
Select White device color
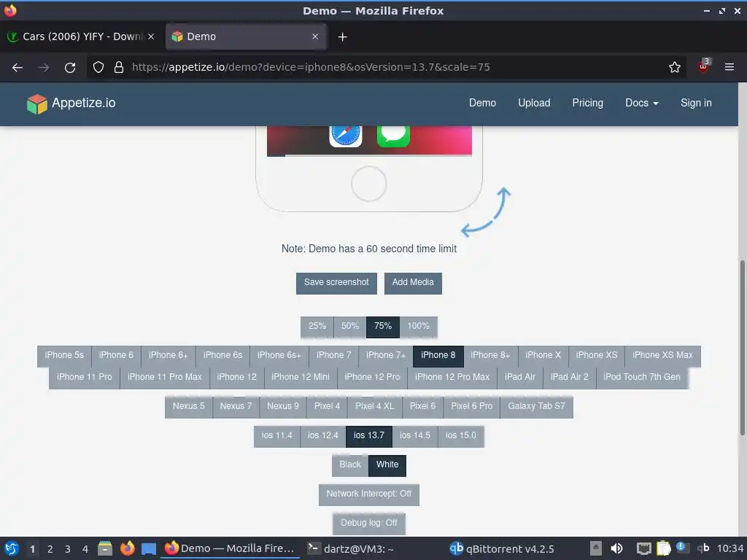(387, 465)
